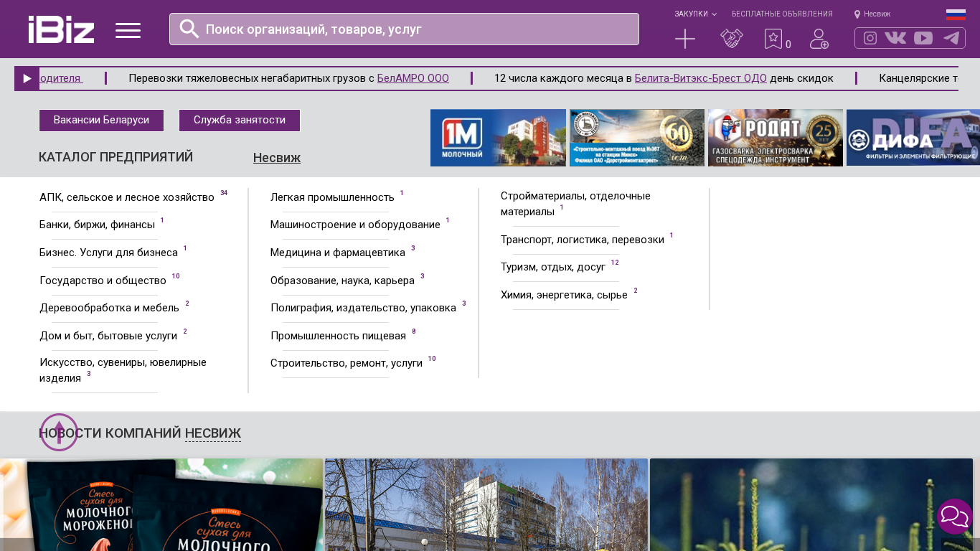
Task: Open the Instagram social icon
Action: [x=870, y=38]
